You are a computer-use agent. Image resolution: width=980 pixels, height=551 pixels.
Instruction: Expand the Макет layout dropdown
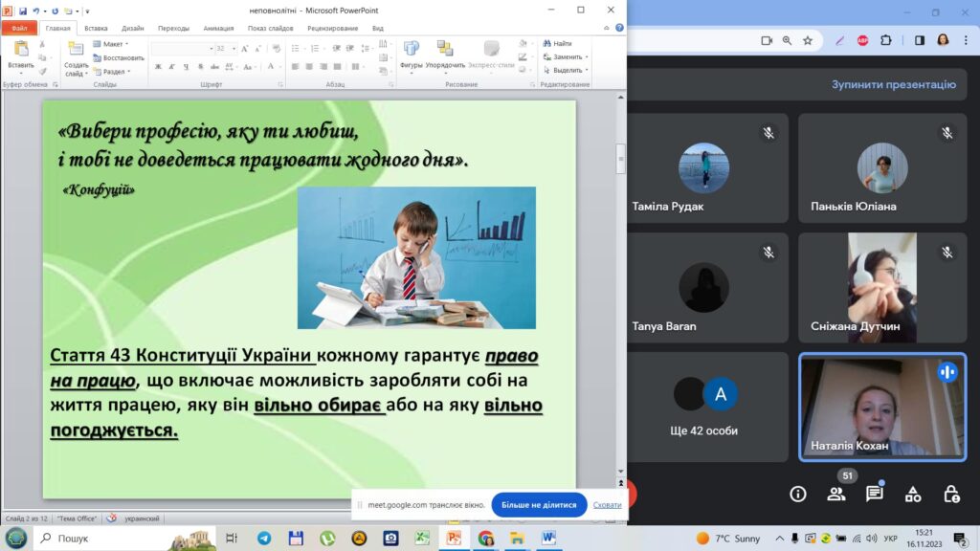click(x=113, y=44)
